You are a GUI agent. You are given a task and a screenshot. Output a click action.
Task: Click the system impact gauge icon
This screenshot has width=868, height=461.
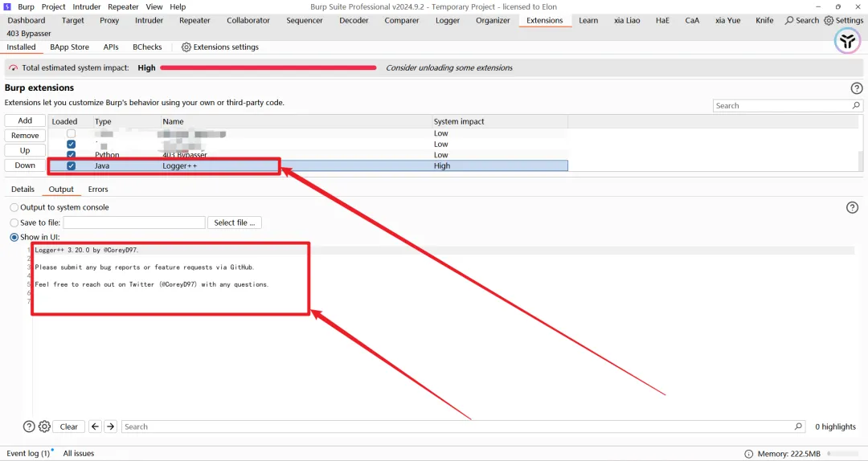click(x=14, y=68)
